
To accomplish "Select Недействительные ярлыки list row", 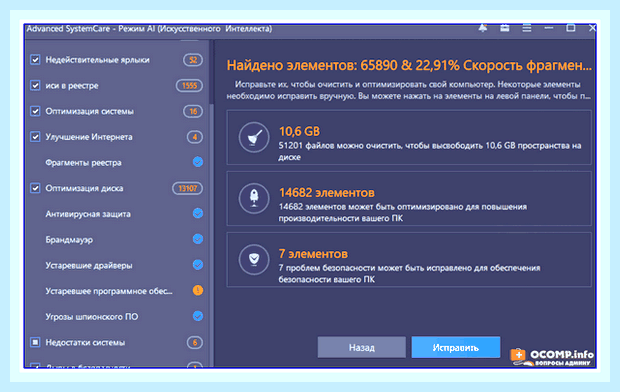I will coord(117,60).
